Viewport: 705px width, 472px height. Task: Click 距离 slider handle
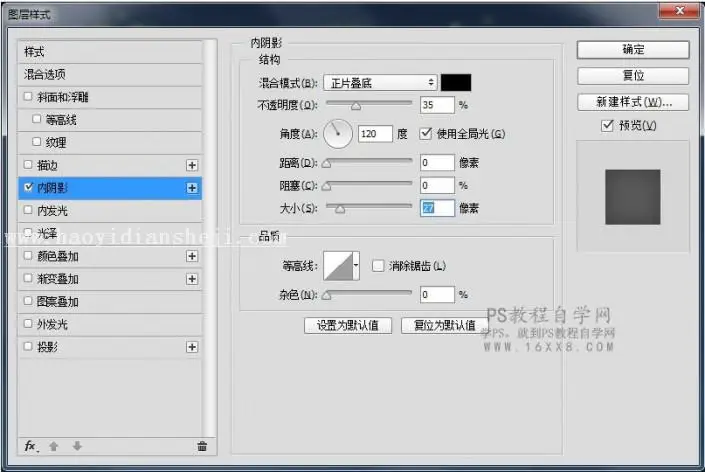(327, 164)
